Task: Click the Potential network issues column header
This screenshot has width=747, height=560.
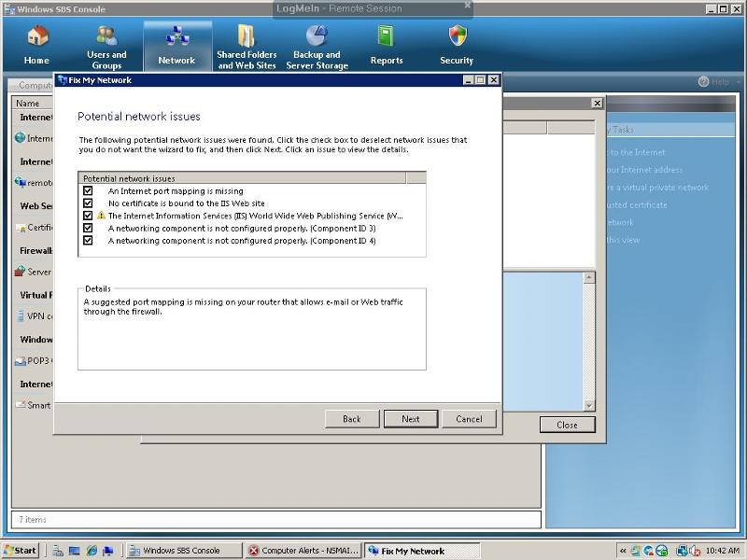Action: [x=242, y=178]
